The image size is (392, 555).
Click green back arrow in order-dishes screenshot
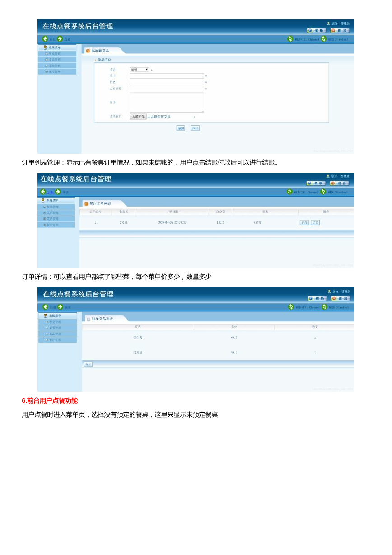point(46,307)
